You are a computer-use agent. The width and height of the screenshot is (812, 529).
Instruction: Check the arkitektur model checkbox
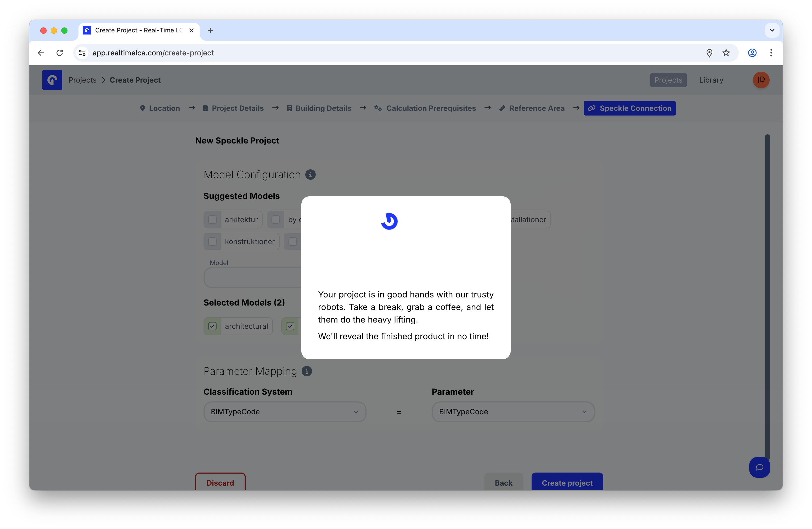(212, 220)
